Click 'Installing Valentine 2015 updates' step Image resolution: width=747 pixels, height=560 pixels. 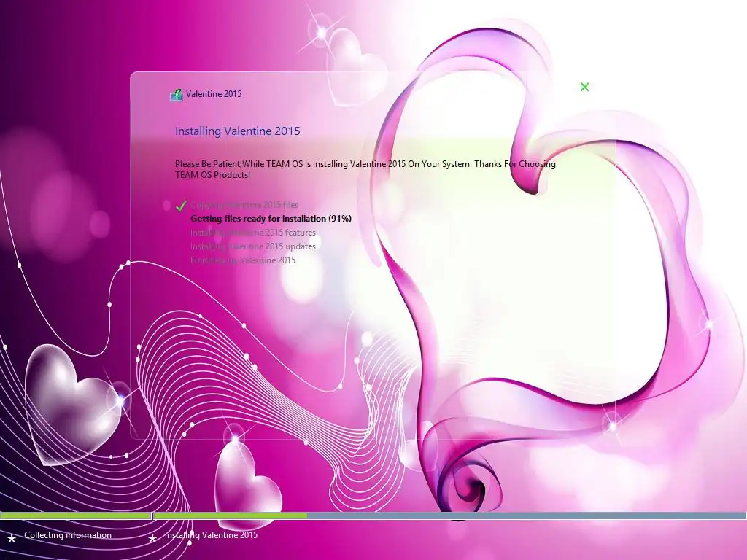253,246
